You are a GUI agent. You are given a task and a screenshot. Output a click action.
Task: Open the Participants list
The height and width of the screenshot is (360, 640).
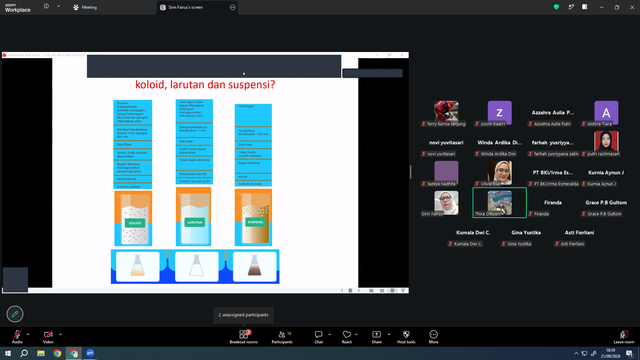pos(282,337)
